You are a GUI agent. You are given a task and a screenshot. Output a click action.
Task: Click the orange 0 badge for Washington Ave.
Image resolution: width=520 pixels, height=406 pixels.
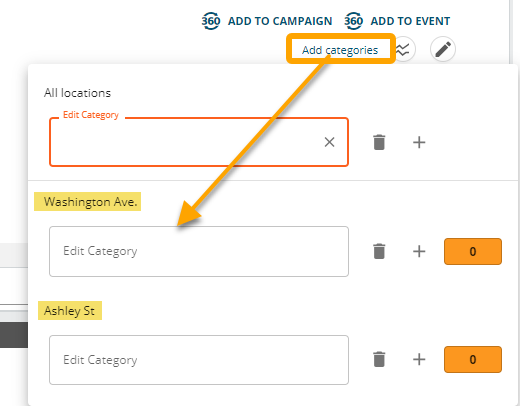tap(473, 251)
